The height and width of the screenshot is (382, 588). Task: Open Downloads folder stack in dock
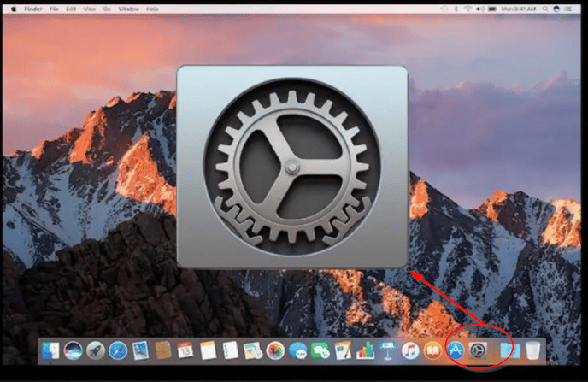510,351
